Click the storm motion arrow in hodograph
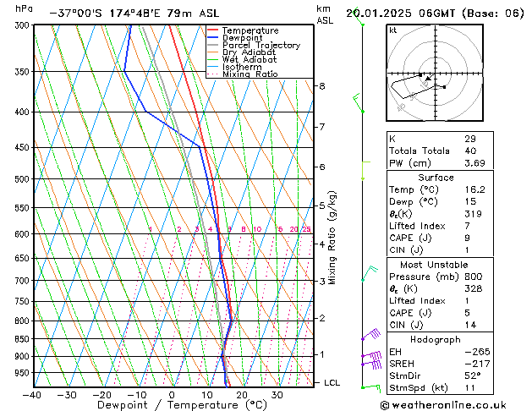532x411 pixels. point(429,79)
